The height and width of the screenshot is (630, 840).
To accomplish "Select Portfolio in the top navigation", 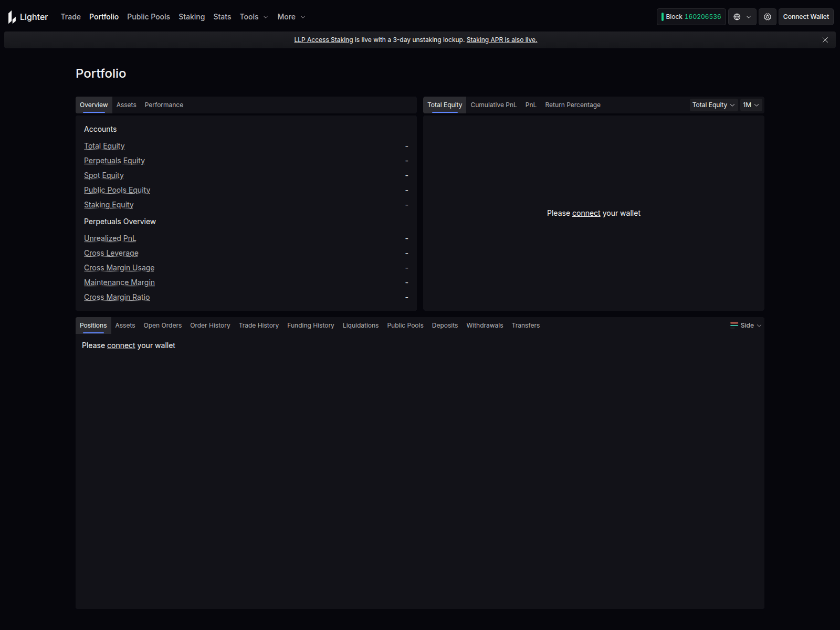I will coord(104,17).
